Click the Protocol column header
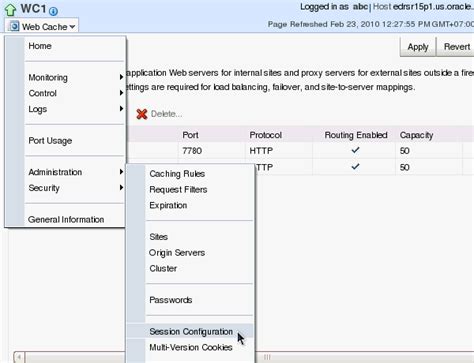Image resolution: width=474 pixels, height=363 pixels. (266, 135)
